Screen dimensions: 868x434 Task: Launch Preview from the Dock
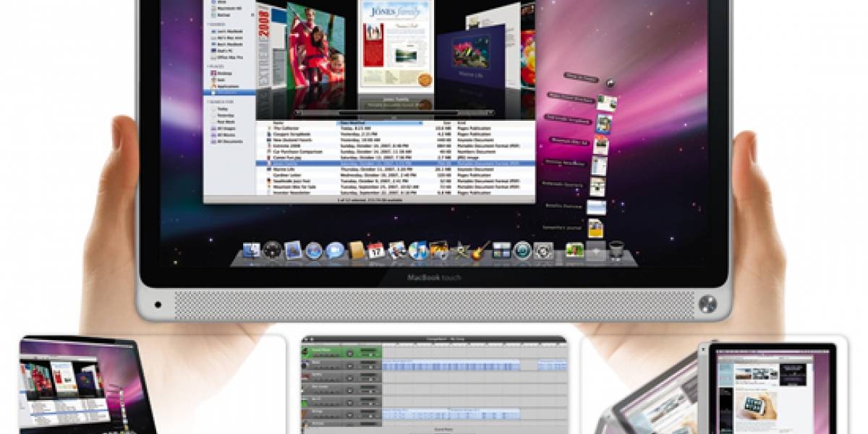point(397,250)
